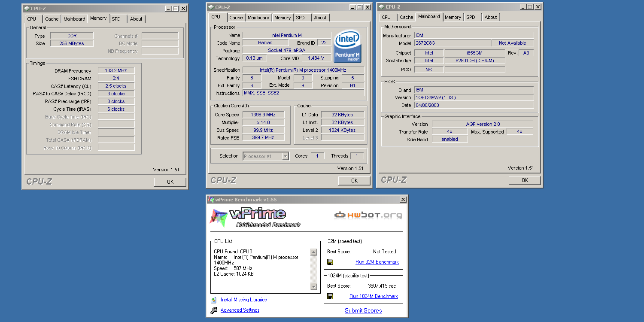The width and height of the screenshot is (644, 322).
Task: Open Cache tab in the Mainboard window
Action: tap(407, 17)
